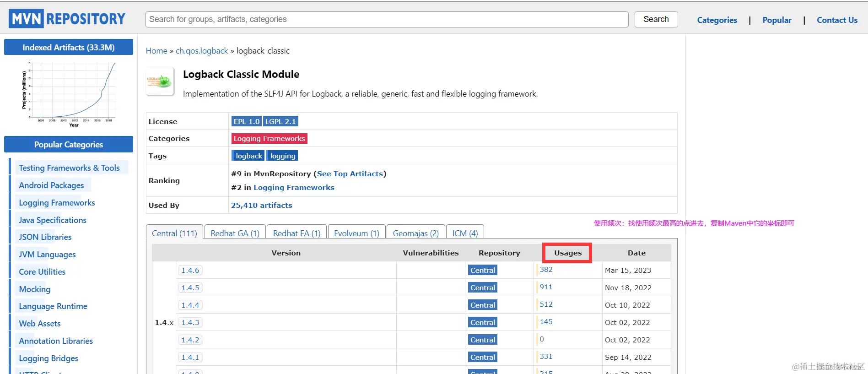The width and height of the screenshot is (868, 374).
Task: Click the Search button
Action: tap(656, 19)
